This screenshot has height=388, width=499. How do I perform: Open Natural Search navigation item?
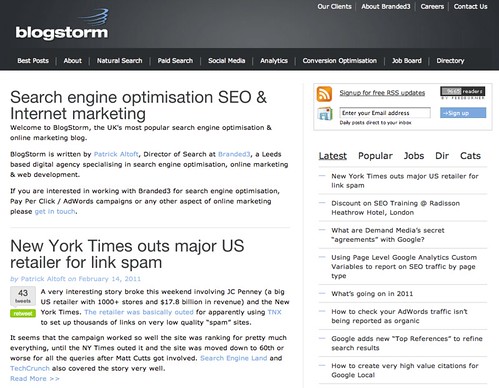[x=120, y=61]
